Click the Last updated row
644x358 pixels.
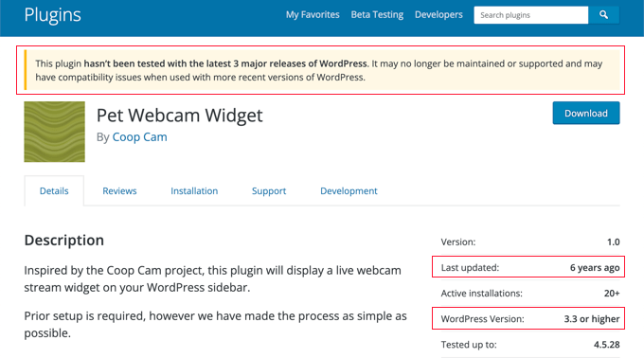(x=530, y=268)
